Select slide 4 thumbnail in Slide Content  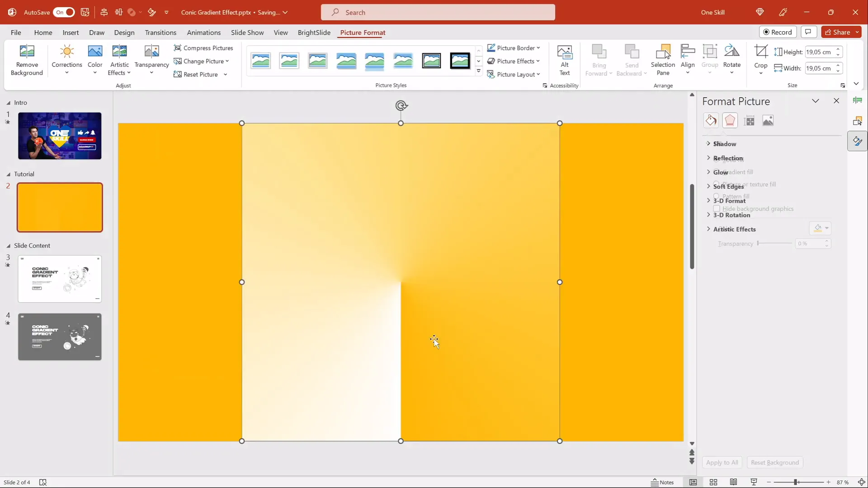(59, 337)
